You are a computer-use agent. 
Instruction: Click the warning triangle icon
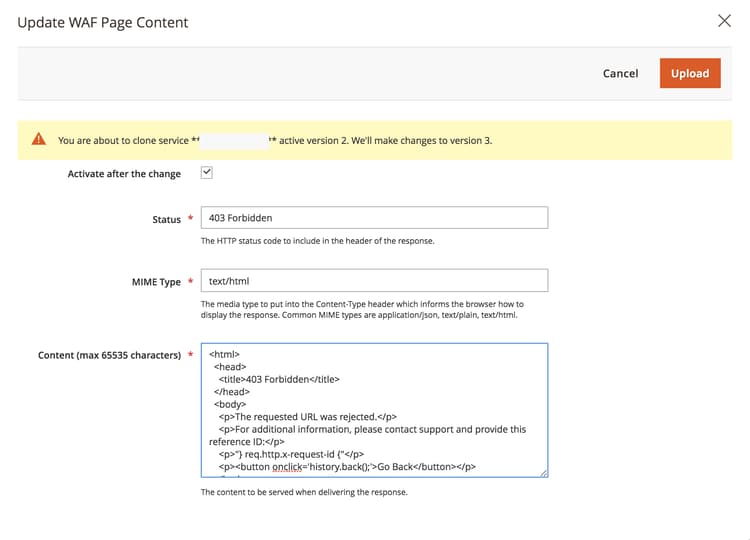pos(39,140)
